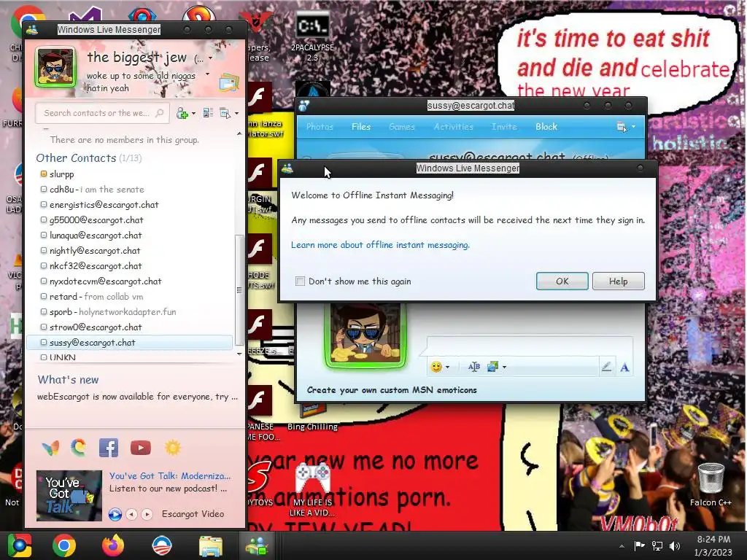
Task: Open the You've Got Talk: Moderniza... link
Action: coord(169,475)
